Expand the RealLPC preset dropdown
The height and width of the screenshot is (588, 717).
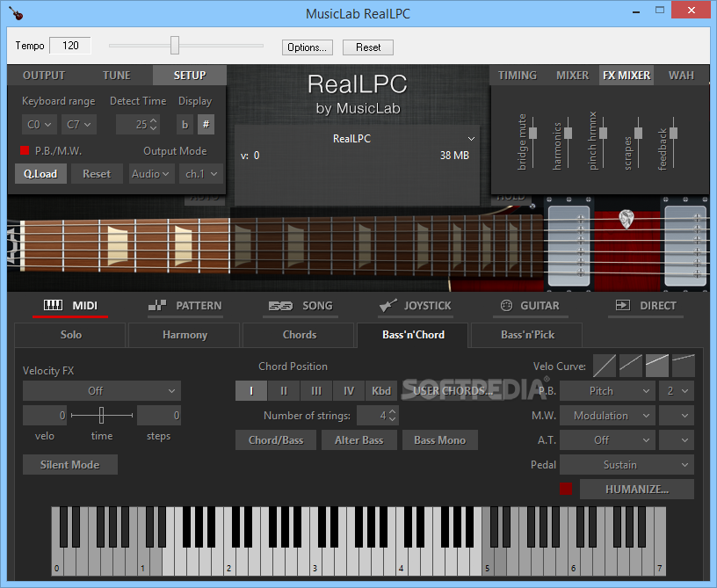(471, 139)
